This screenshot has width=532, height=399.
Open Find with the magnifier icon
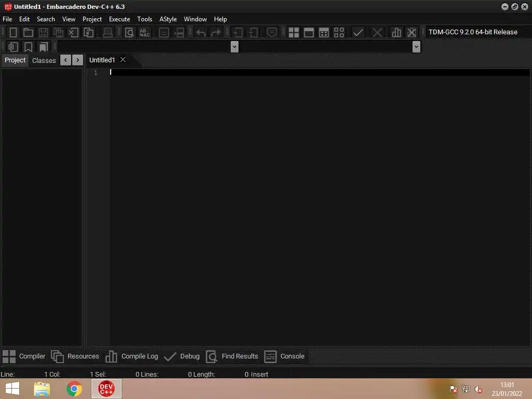point(129,33)
